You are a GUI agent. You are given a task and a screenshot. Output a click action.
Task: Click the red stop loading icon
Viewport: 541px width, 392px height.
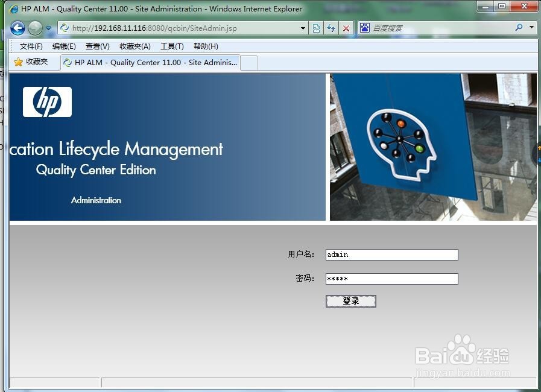346,28
